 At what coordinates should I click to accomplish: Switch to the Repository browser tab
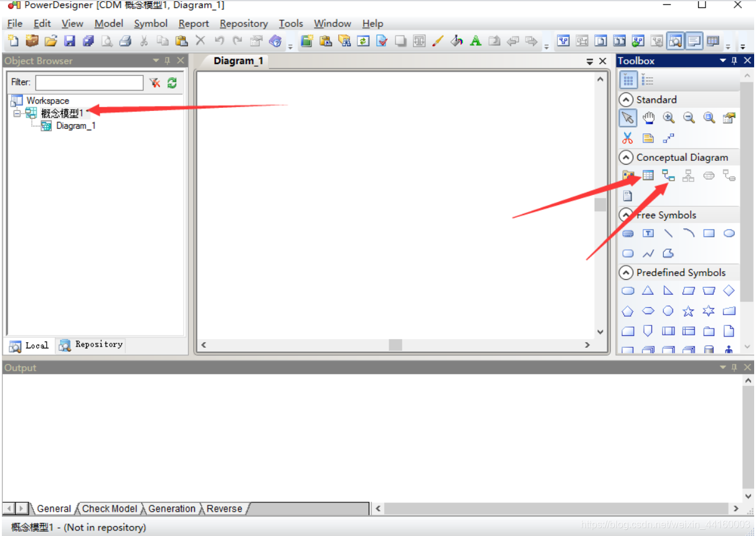point(91,345)
